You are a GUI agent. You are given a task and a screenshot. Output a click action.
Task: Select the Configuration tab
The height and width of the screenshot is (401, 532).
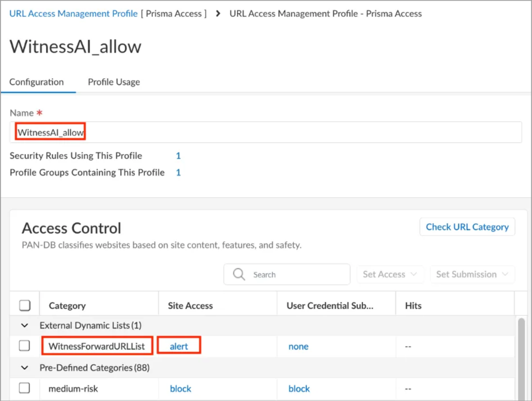37,82
